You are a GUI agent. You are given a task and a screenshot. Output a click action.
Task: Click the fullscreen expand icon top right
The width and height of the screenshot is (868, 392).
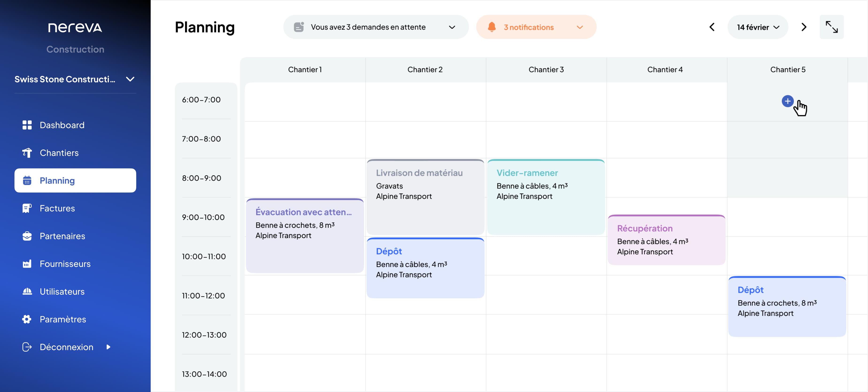pyautogui.click(x=832, y=27)
